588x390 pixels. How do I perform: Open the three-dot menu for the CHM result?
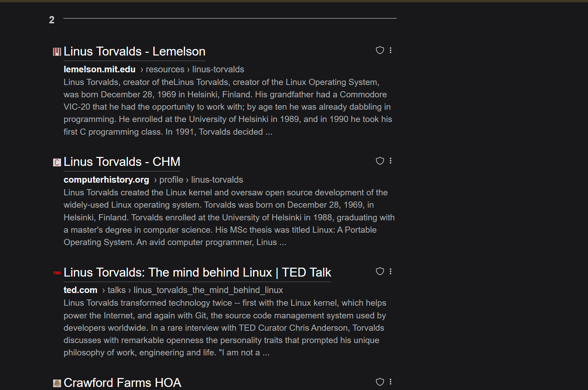point(391,161)
